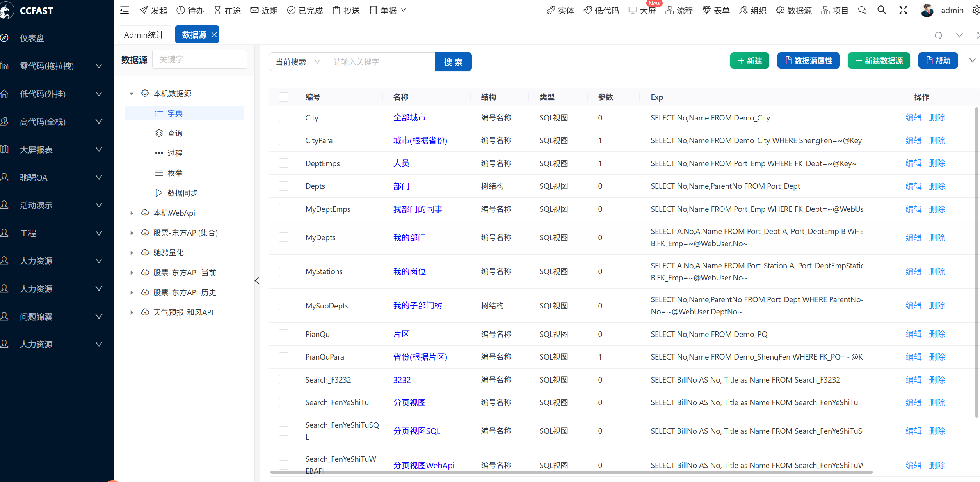
Task: Toggle the hamburger menu collapse icon
Action: click(125, 11)
